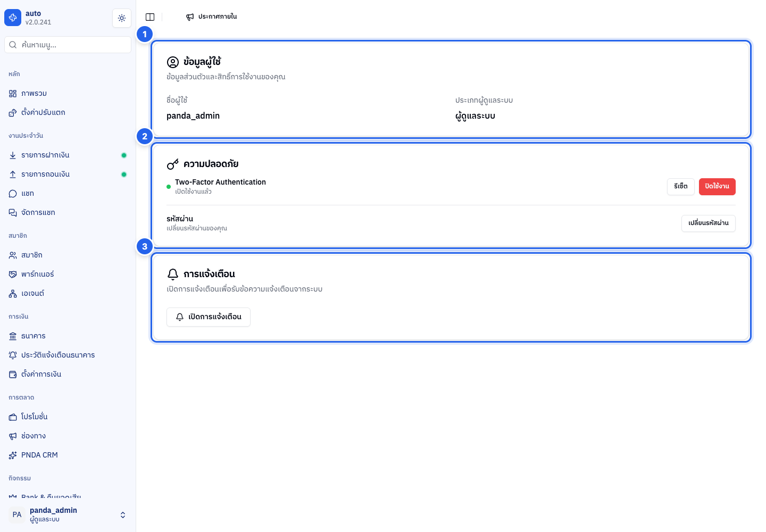This screenshot has width=766, height=532.
Task: Select the รายการฝากเงิน download icon
Action: [13, 155]
